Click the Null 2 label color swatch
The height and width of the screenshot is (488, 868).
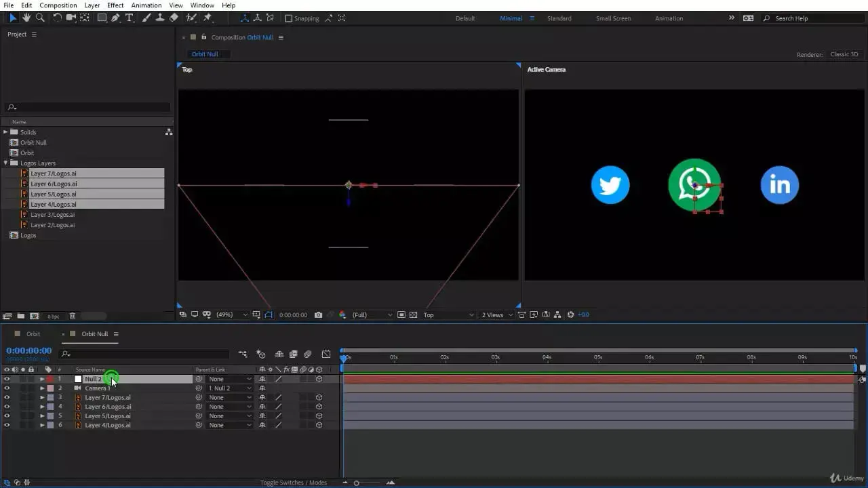[50, 379]
